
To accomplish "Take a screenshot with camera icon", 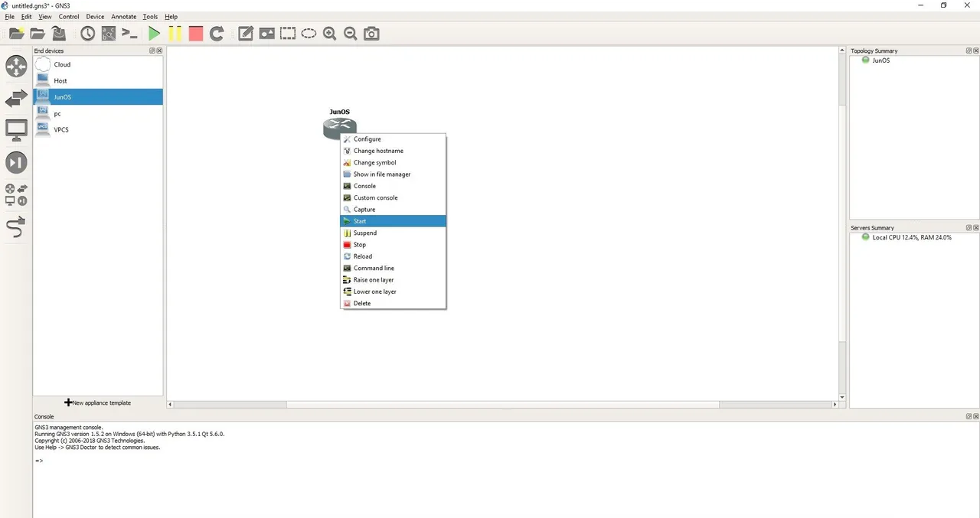I will pyautogui.click(x=371, y=34).
